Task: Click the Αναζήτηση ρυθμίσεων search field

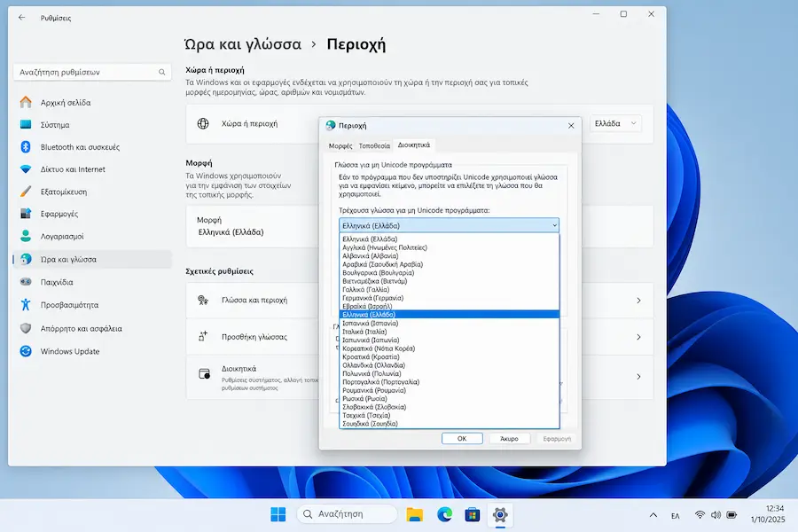Action: tap(92, 73)
